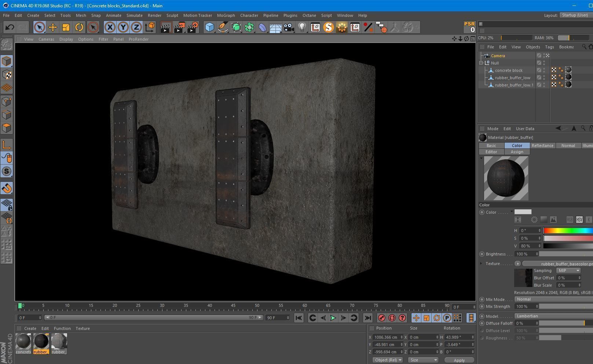Switch color mode to HSV

click(579, 220)
